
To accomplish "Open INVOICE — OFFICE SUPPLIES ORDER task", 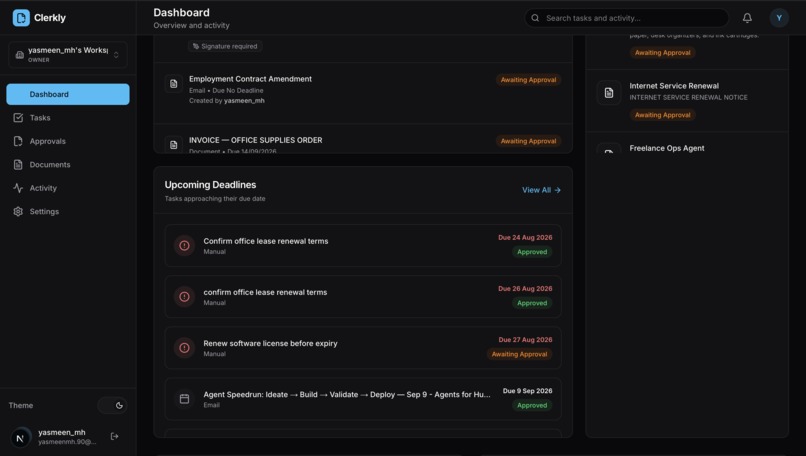I will [363, 139].
